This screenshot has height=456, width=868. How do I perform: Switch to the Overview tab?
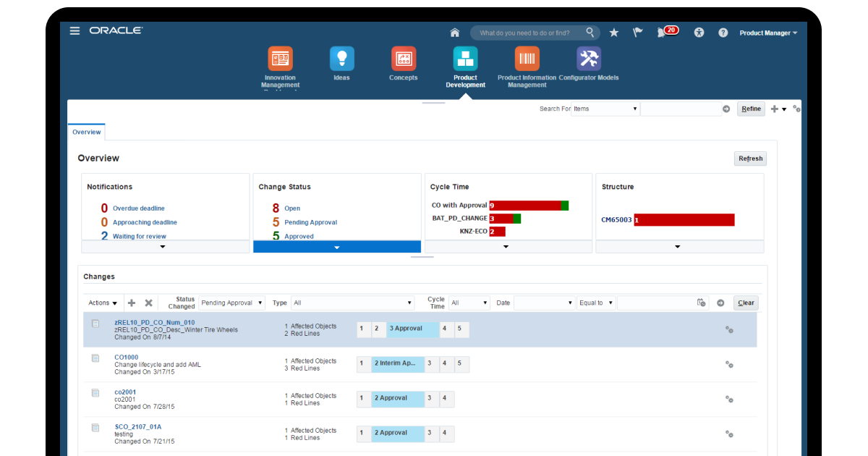click(86, 132)
